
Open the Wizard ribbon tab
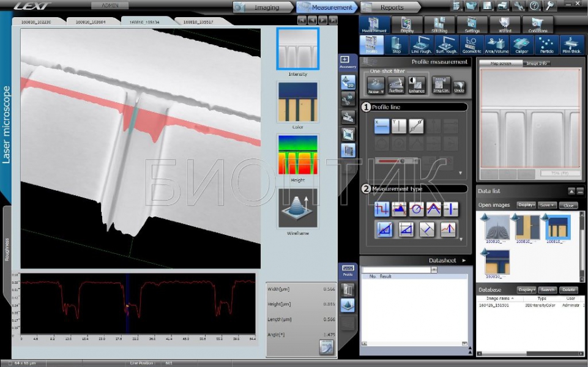505,24
